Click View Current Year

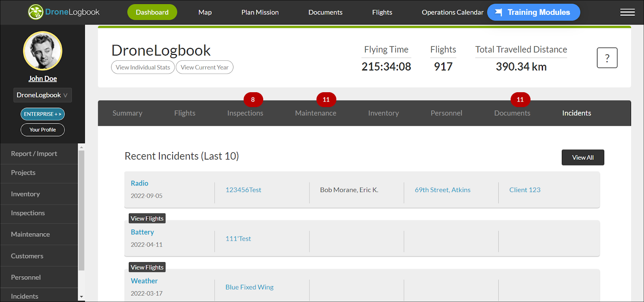coord(204,67)
